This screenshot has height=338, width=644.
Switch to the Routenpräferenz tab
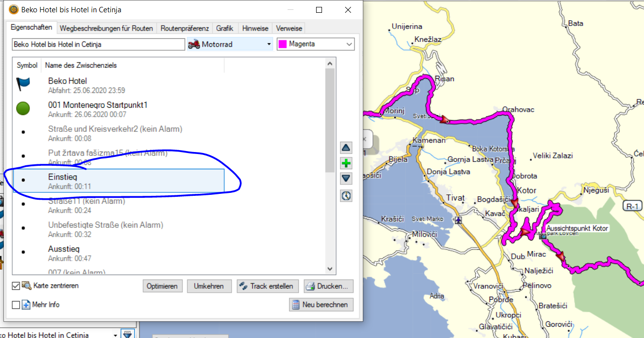185,28
